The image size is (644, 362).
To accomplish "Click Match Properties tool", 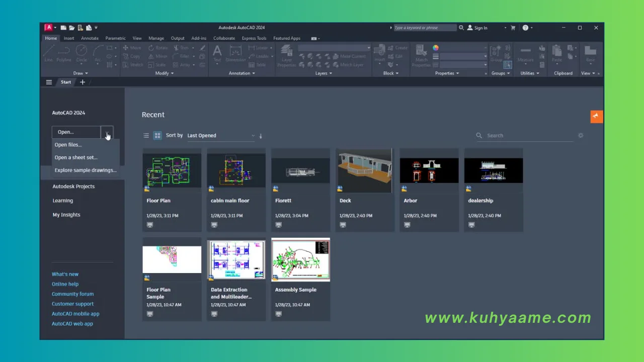I will pos(422,55).
